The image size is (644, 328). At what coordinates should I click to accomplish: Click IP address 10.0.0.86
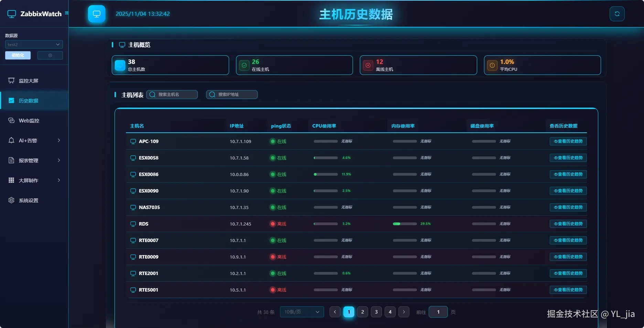coord(239,174)
